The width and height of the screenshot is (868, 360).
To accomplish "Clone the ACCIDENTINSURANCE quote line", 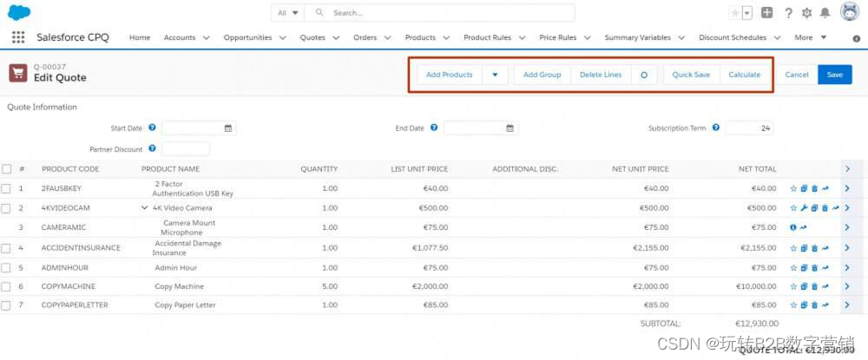I will (x=804, y=248).
